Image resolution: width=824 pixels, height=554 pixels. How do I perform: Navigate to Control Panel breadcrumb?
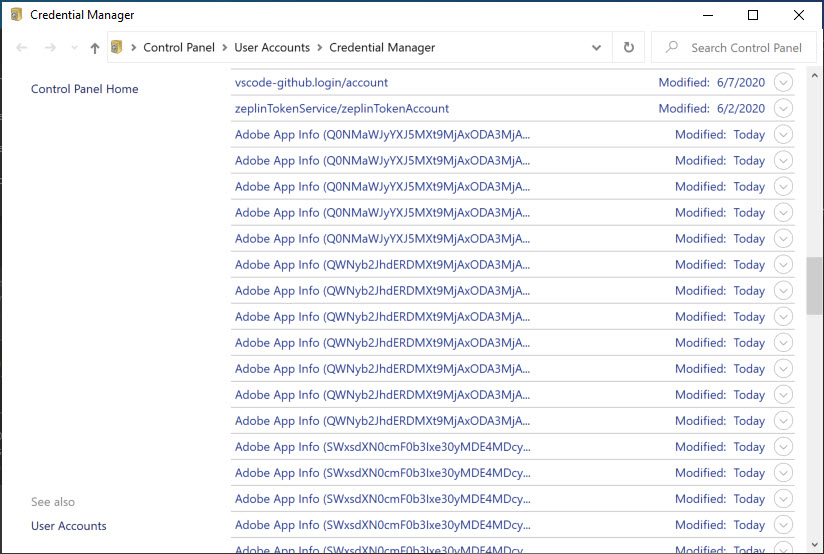[179, 47]
